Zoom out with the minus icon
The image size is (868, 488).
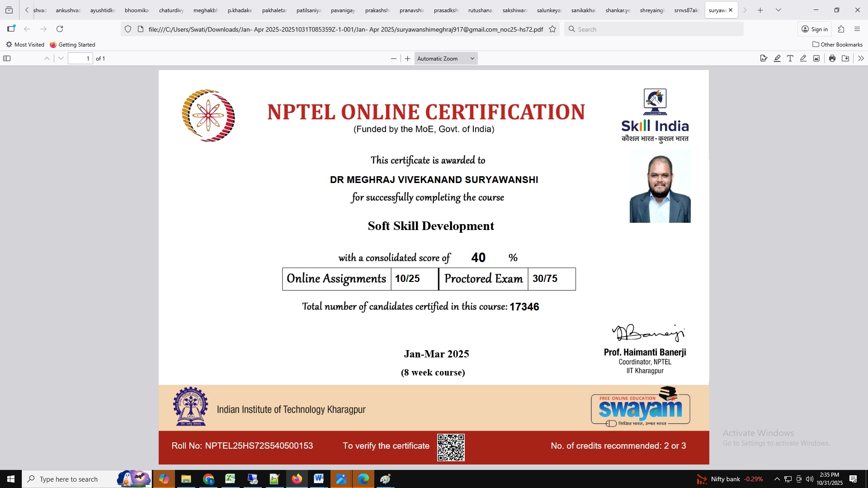point(393,58)
